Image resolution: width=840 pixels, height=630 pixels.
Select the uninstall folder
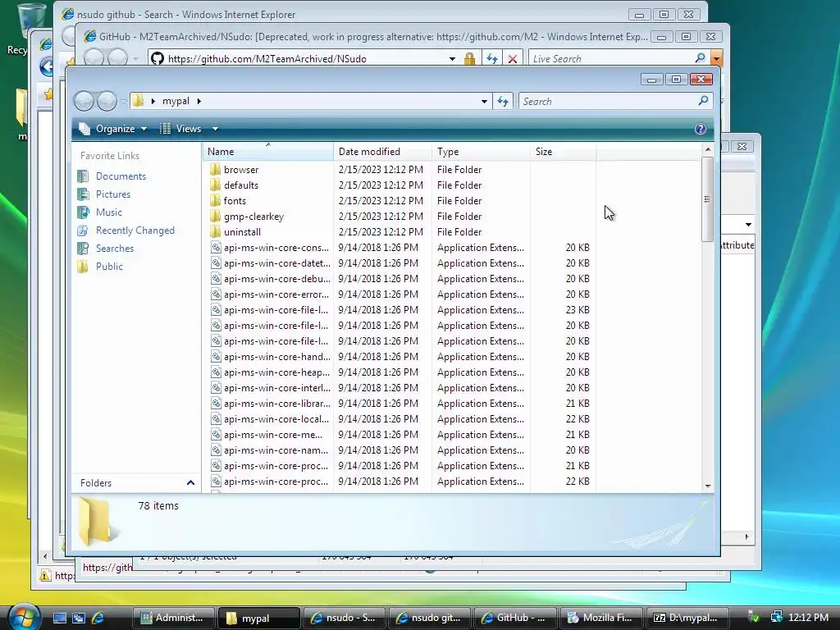click(x=242, y=232)
